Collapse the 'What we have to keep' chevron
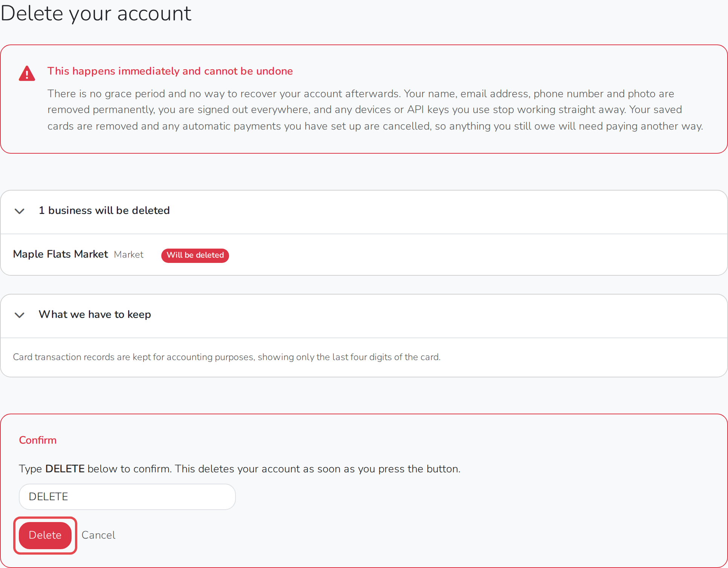728x568 pixels. [x=20, y=315]
